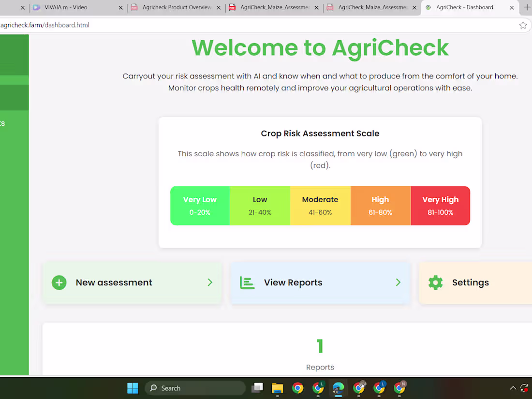Click the chevron arrow on View Reports card
The image size is (532, 399).
pos(398,282)
